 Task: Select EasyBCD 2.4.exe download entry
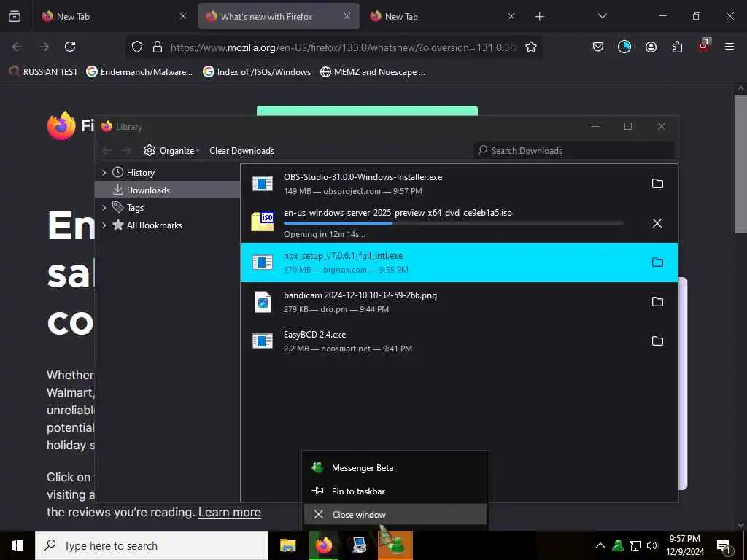pyautogui.click(x=460, y=341)
